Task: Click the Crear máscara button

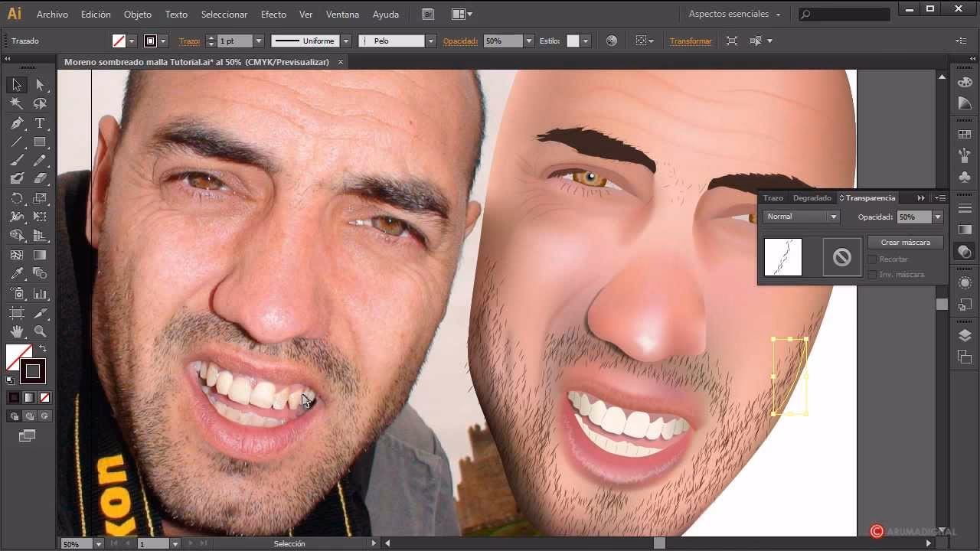Action: tap(905, 243)
